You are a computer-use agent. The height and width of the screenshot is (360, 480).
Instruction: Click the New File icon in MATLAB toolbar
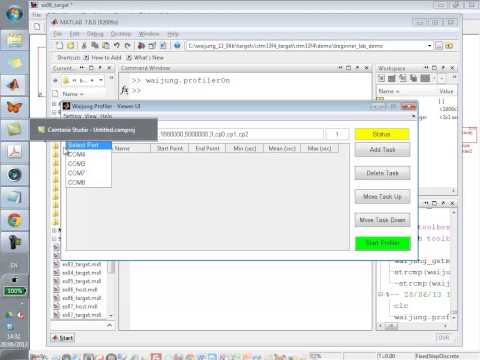59,45
